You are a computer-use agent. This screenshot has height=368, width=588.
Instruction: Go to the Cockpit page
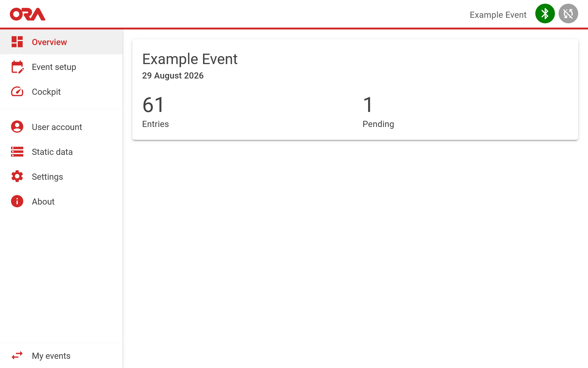coord(61,92)
